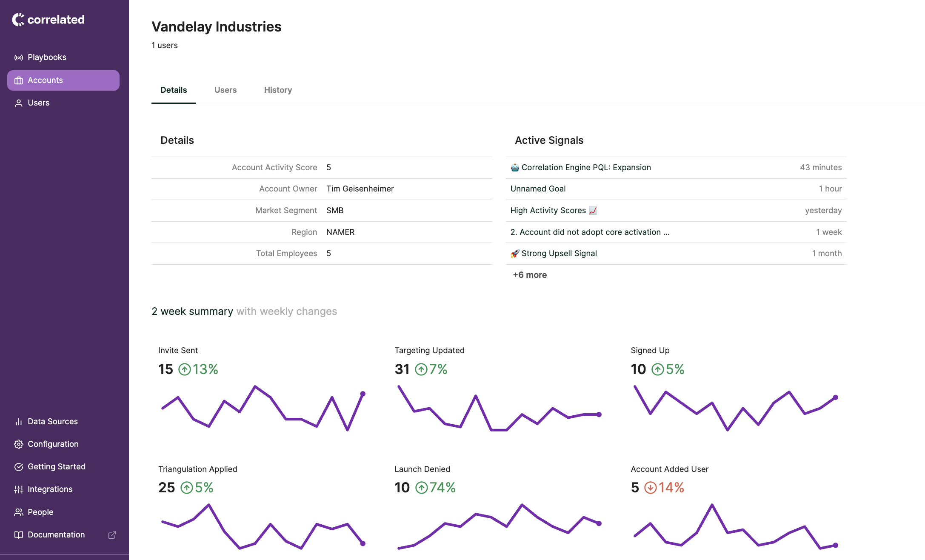Select the Details tab
The height and width of the screenshot is (560, 925).
coord(174,90)
